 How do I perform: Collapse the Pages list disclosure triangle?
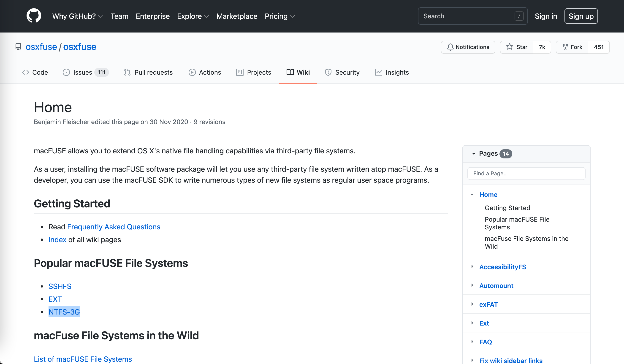[x=473, y=154]
